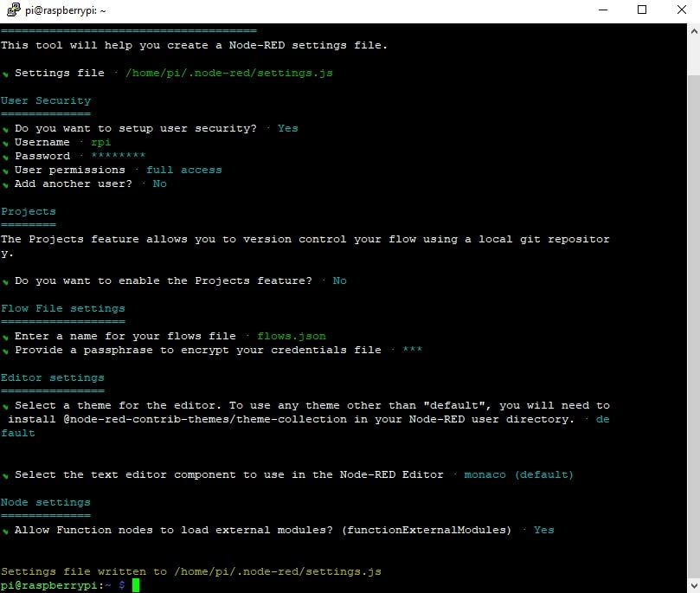This screenshot has width=700, height=593.
Task: Click the PuTTY icon in title bar
Action: [13, 10]
